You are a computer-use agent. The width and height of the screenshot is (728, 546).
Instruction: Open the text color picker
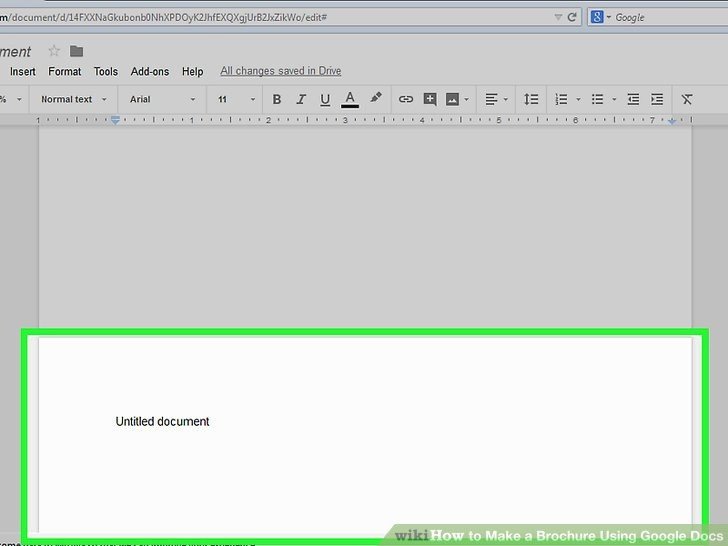(x=350, y=100)
